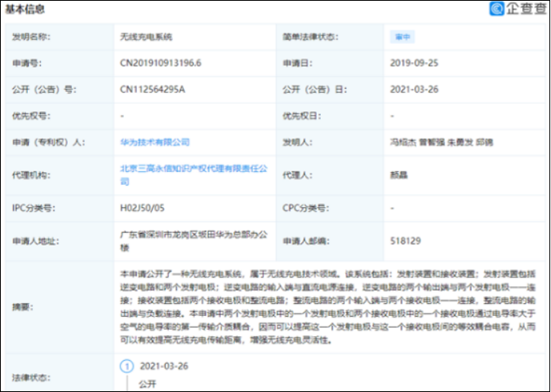This screenshot has width=551, height=392.
Task: Click the 申请人邮编 field label
Action: (x=306, y=241)
